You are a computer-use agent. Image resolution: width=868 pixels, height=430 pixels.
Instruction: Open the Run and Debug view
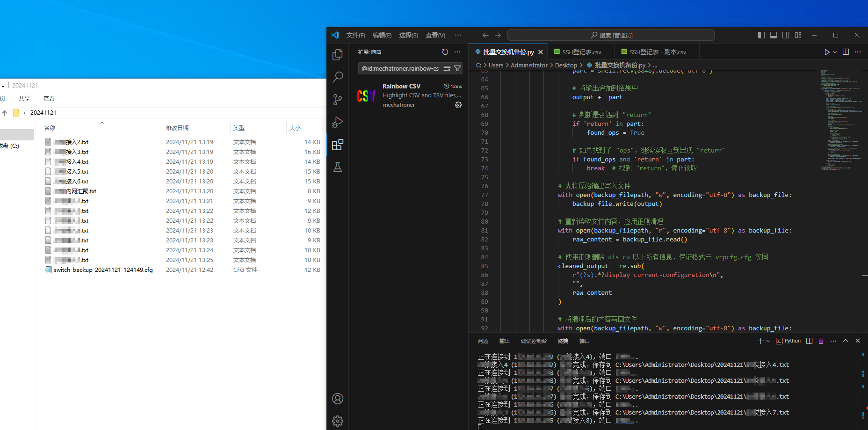click(x=338, y=122)
